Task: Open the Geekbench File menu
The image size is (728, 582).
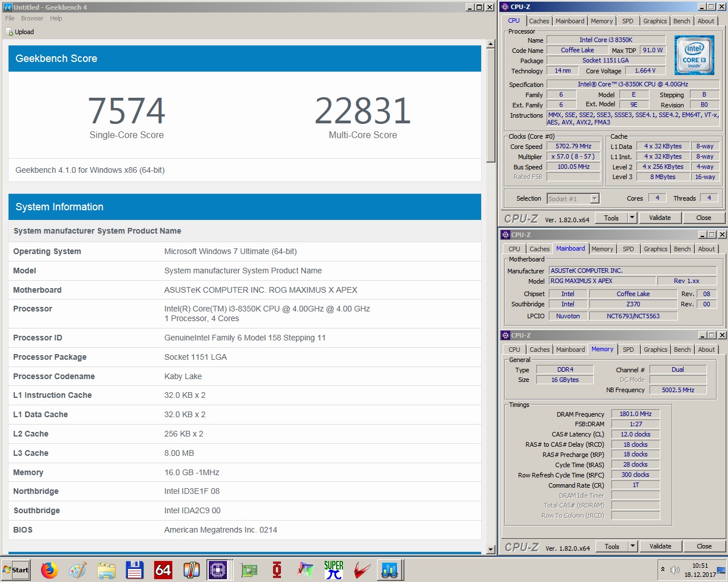Action: 10,18
